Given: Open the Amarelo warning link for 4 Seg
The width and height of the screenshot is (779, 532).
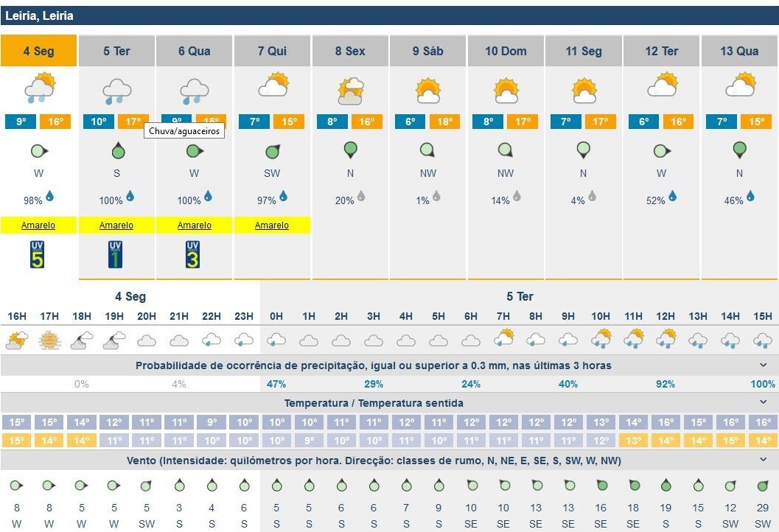Looking at the screenshot, I should pos(38,225).
